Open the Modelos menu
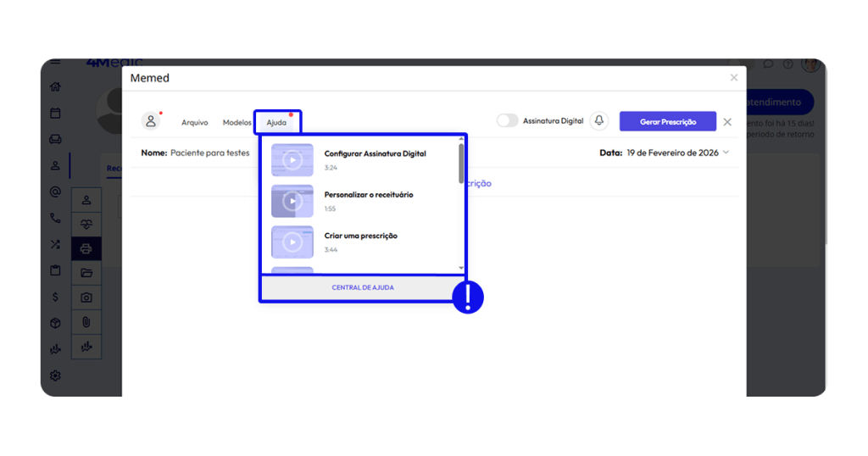The image size is (868, 456). (x=236, y=122)
